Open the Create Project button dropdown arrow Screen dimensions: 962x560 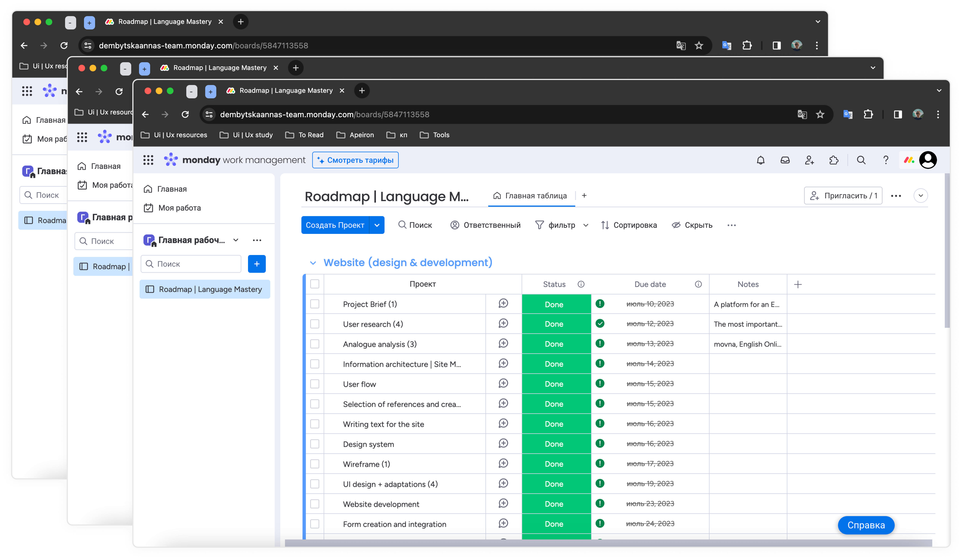[377, 225]
